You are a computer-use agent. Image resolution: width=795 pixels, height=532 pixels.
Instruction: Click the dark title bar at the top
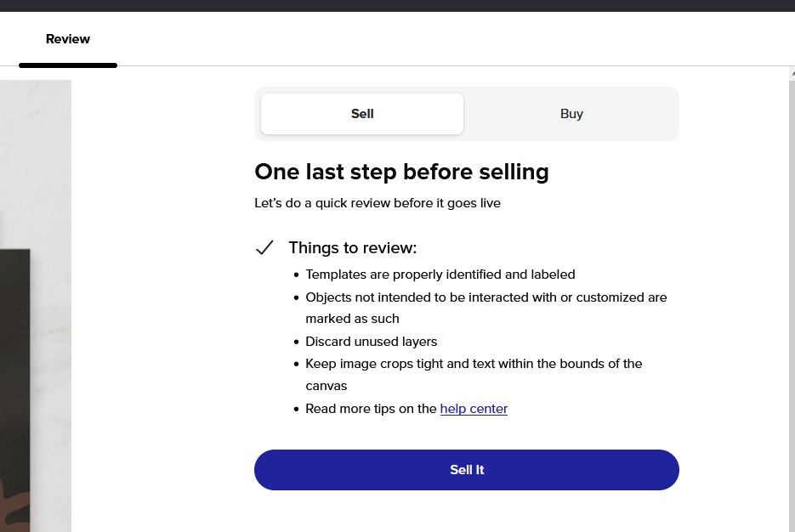coord(398,6)
